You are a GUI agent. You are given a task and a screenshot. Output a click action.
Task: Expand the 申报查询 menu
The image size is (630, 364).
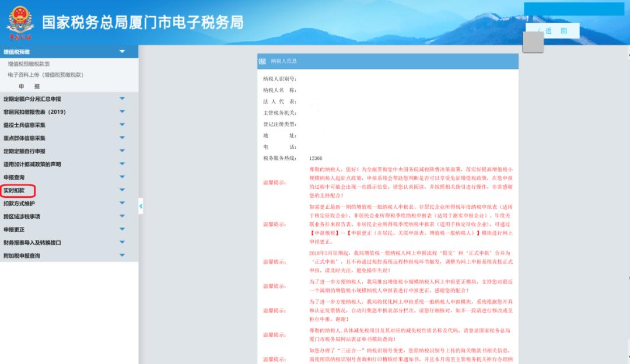(x=122, y=177)
